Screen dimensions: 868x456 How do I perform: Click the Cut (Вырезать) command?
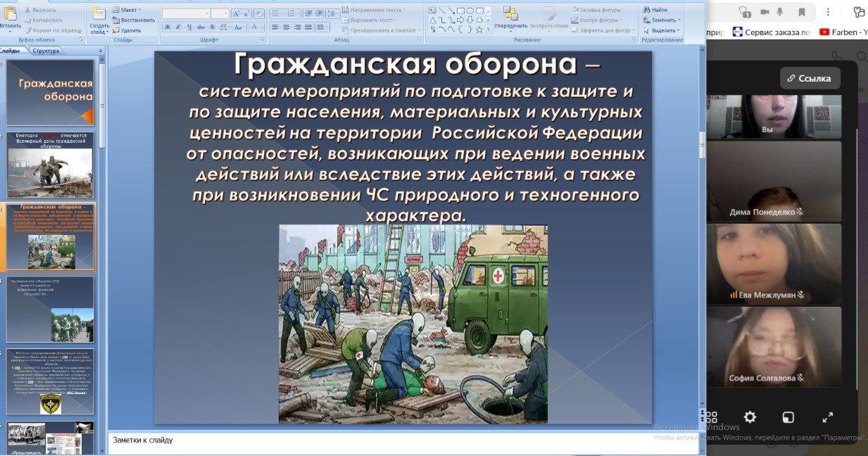[40, 10]
